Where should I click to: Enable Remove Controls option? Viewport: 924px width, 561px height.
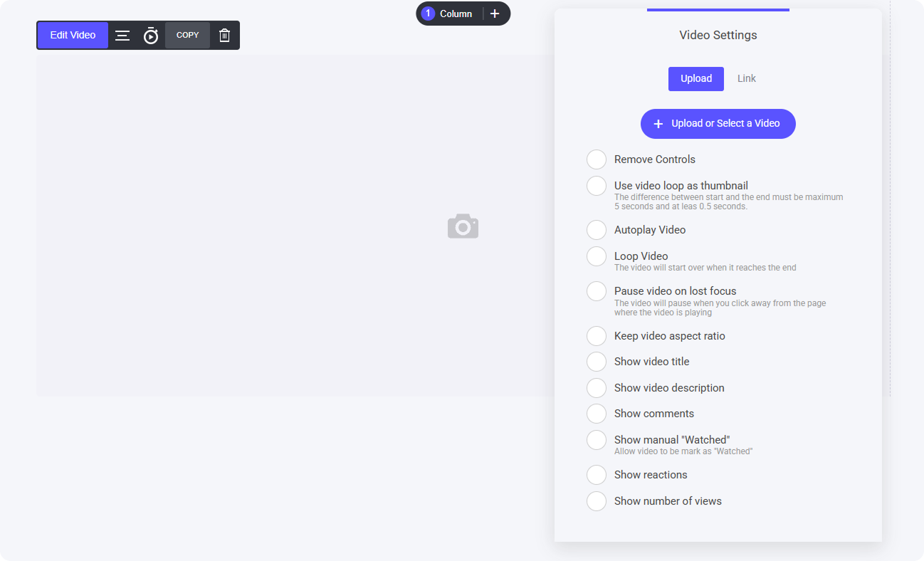597,159
